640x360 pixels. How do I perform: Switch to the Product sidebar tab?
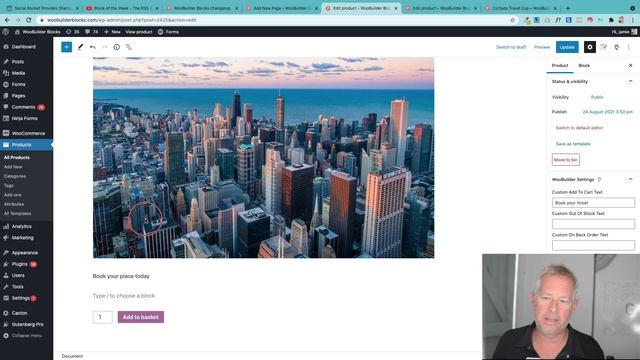[x=560, y=65]
